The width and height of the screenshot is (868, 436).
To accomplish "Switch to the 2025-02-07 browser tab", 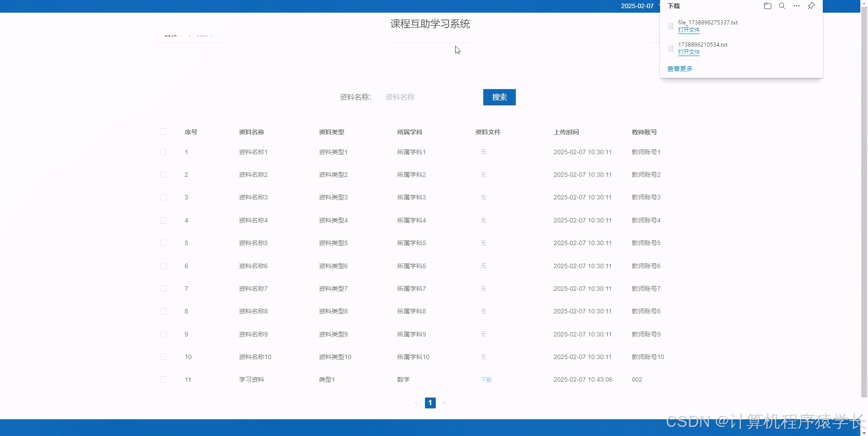I will pyautogui.click(x=637, y=6).
